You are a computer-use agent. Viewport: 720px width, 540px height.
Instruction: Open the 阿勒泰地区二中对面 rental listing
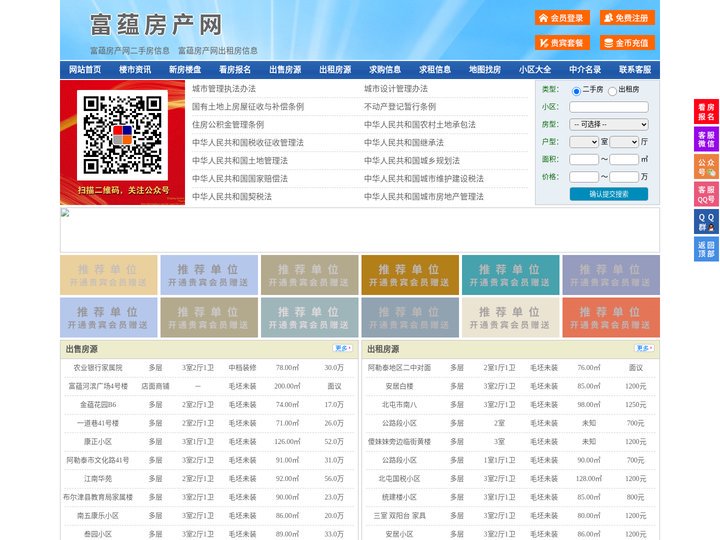(399, 368)
